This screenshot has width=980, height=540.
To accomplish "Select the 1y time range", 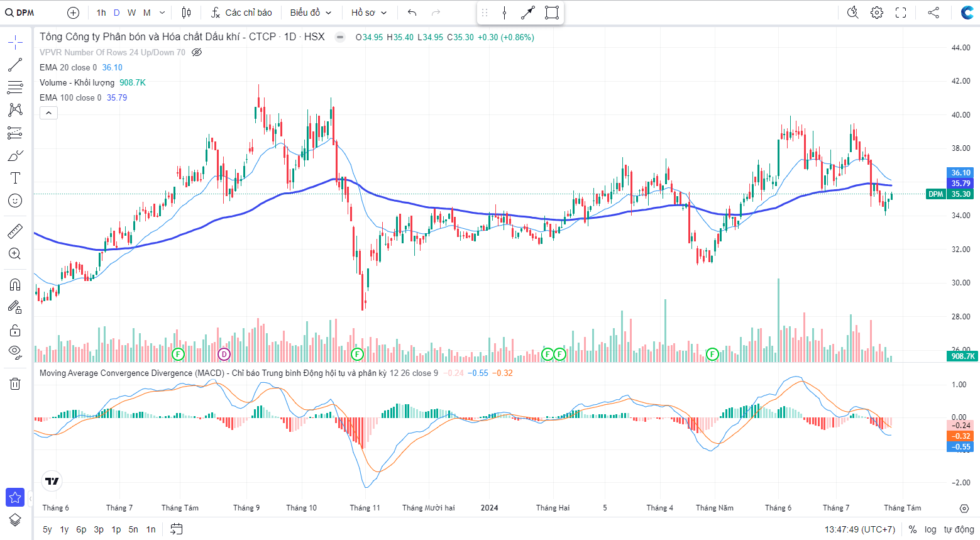I will [64, 529].
